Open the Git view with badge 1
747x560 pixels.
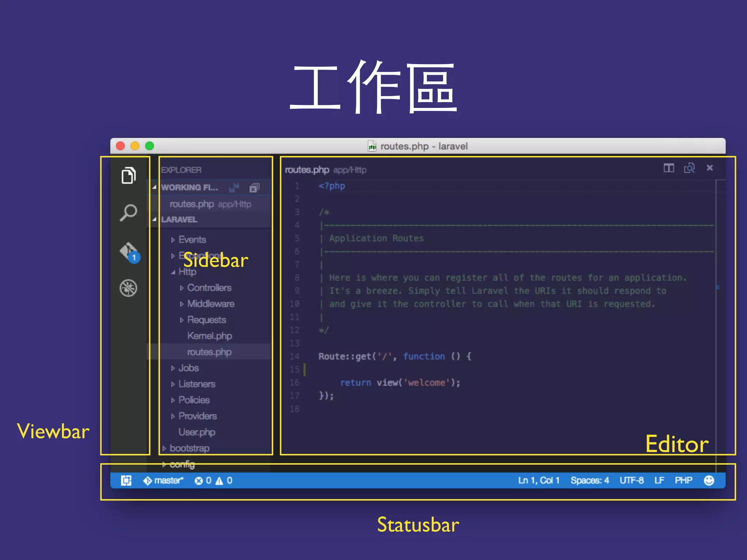130,252
